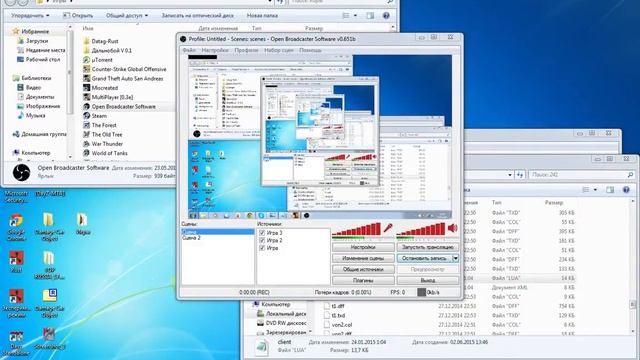Select the World of Tanks shortcut
Image resolution: width=640 pixels, height=360 pixels.
pos(105,153)
